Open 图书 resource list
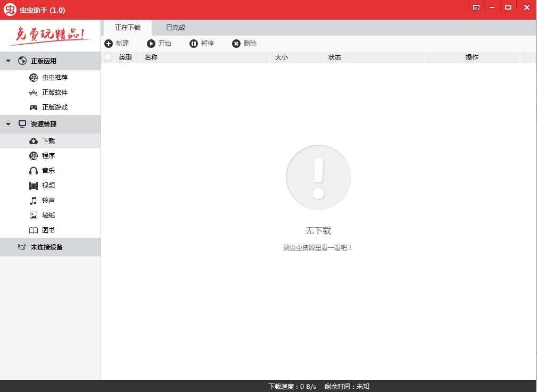This screenshot has width=537, height=392. [48, 230]
